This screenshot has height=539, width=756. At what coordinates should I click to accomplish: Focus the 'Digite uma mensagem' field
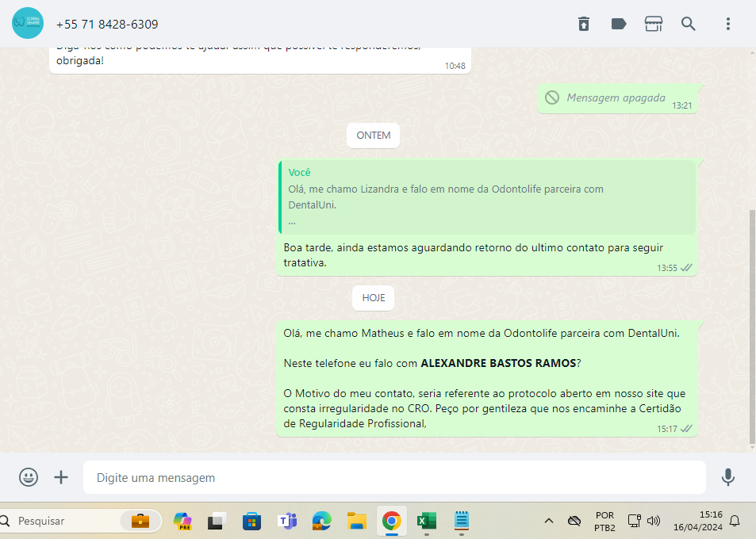394,477
